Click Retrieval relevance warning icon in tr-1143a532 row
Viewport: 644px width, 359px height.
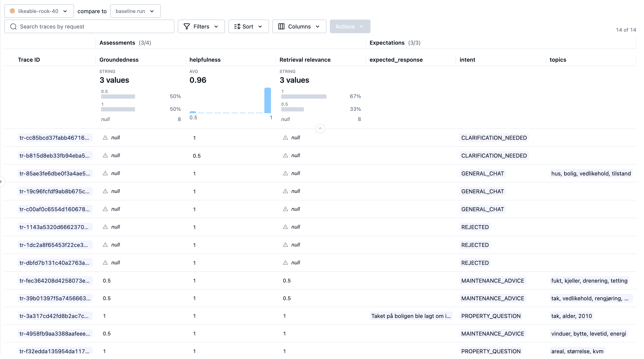pyautogui.click(x=285, y=227)
